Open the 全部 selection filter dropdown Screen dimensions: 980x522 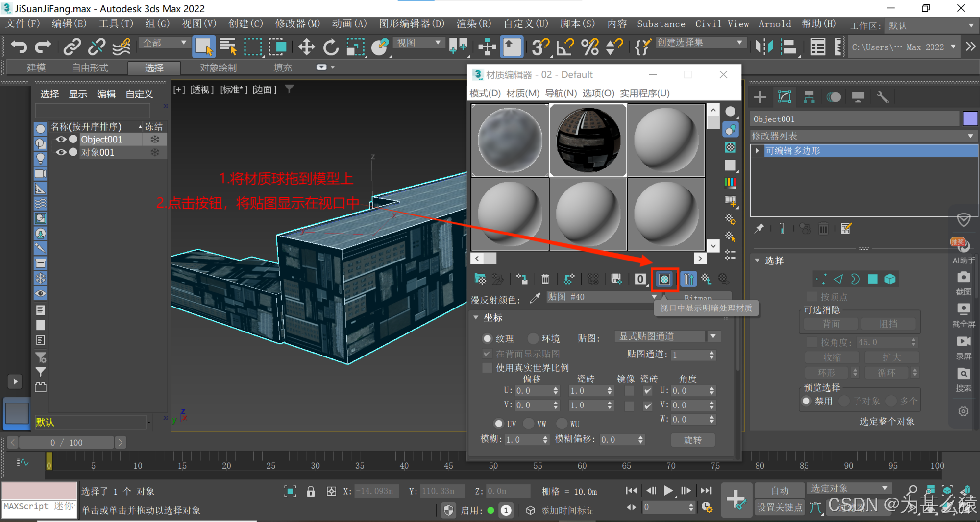tap(164, 43)
